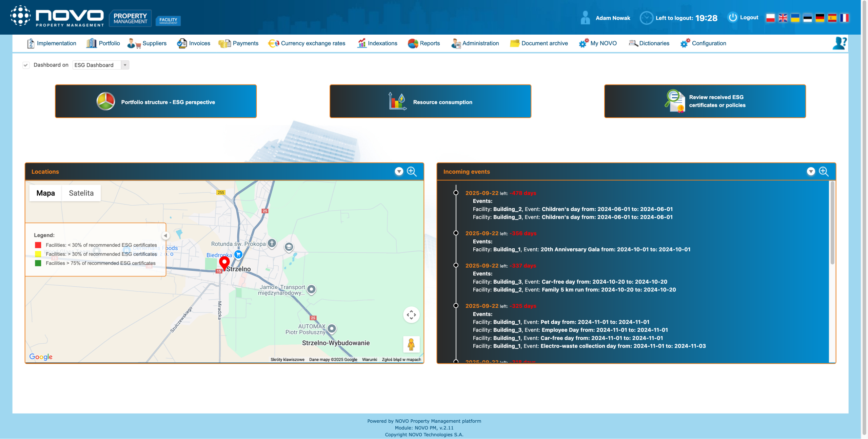Switch language using the UK flag
The width and height of the screenshot is (868, 439).
tap(783, 18)
